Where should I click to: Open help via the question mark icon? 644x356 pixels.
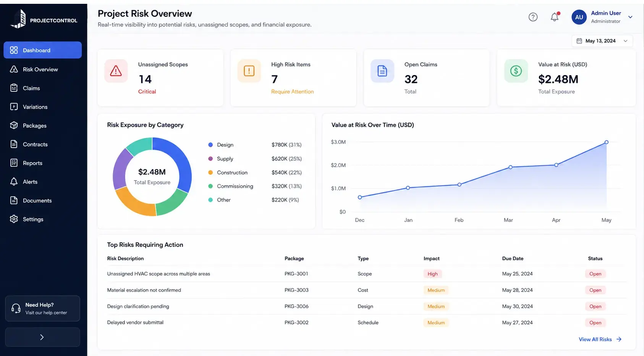pyautogui.click(x=533, y=17)
